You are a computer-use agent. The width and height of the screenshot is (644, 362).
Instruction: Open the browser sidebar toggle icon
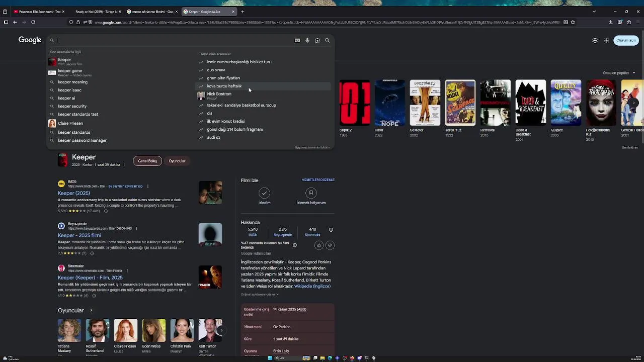6,22
